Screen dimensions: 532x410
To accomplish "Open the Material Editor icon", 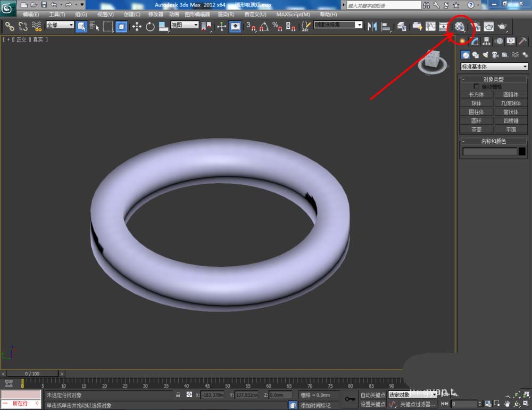I will tap(460, 27).
